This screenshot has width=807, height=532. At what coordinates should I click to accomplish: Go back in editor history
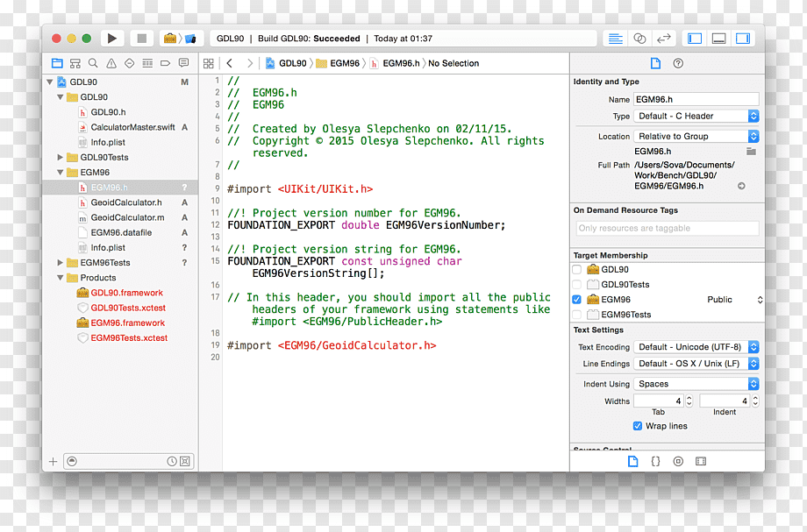click(230, 63)
